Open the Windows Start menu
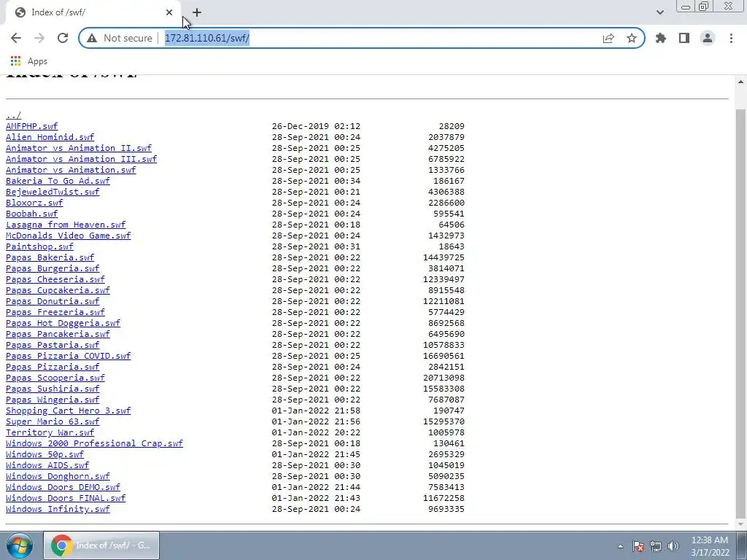 click(x=20, y=545)
